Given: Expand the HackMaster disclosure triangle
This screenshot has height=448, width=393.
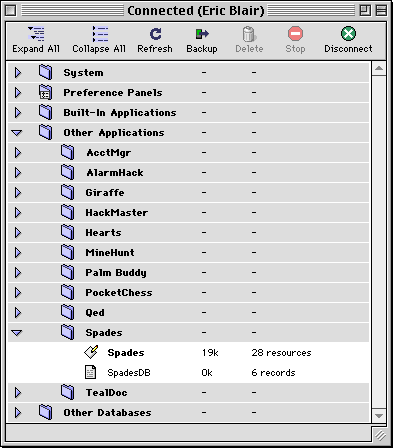Looking at the screenshot, I should tap(18, 212).
